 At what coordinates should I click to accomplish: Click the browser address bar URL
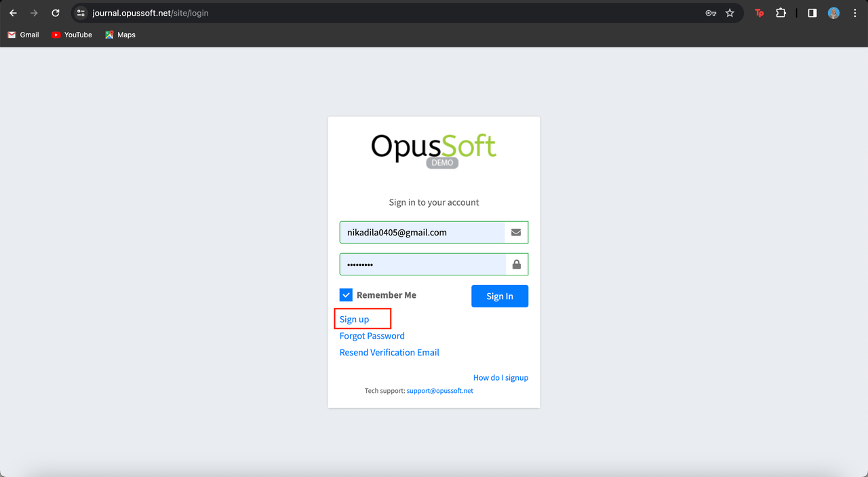click(x=150, y=13)
